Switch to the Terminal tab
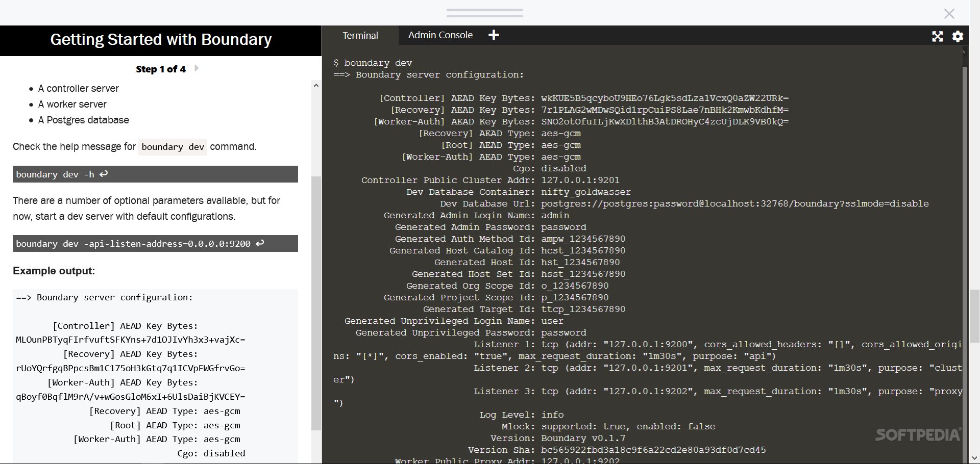Image resolution: width=980 pixels, height=464 pixels. click(x=360, y=35)
